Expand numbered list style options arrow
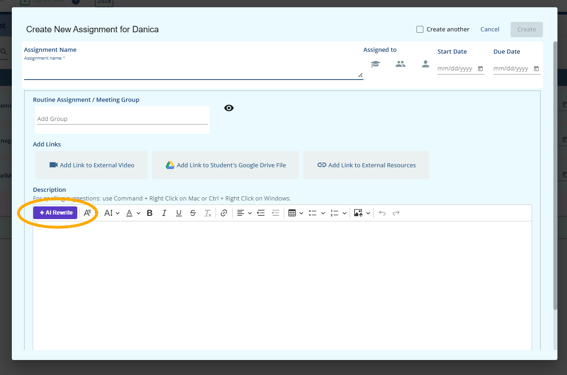This screenshot has width=567, height=375. click(x=345, y=213)
